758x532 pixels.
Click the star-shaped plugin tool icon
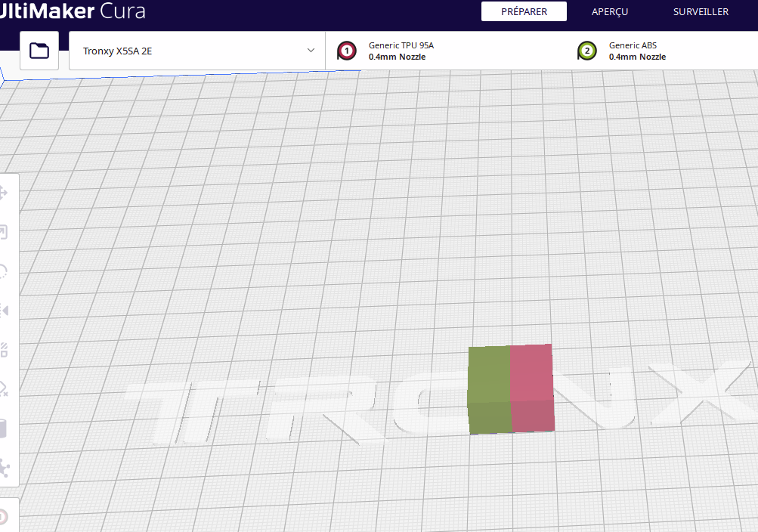[x=4, y=468]
